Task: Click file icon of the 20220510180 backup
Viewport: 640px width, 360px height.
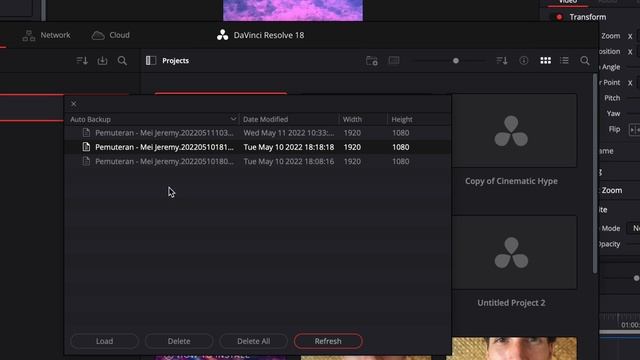Action: [x=86, y=161]
